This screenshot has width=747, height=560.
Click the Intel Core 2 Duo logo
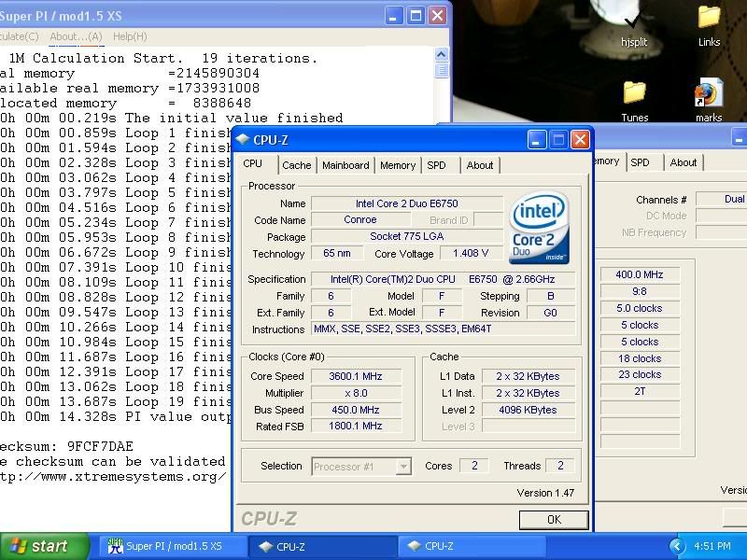(540, 228)
